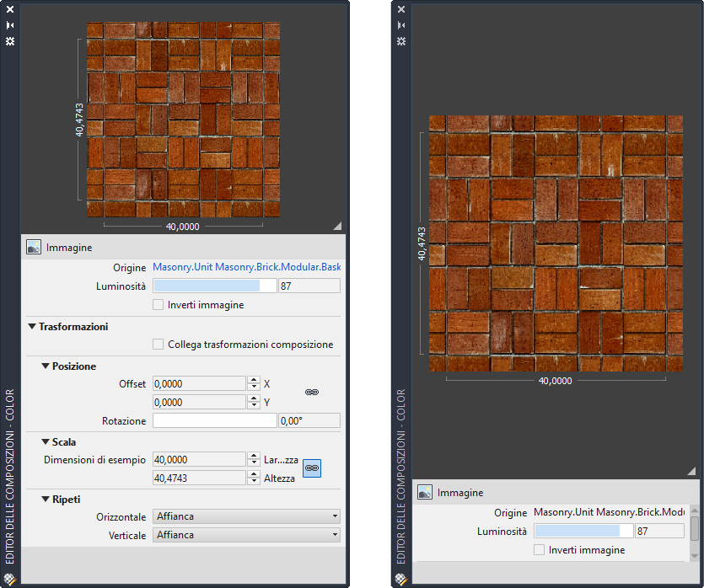The height and width of the screenshot is (588, 704).
Task: Click the palette icon at the bottom of the right panel's title bar
Action: (401, 580)
